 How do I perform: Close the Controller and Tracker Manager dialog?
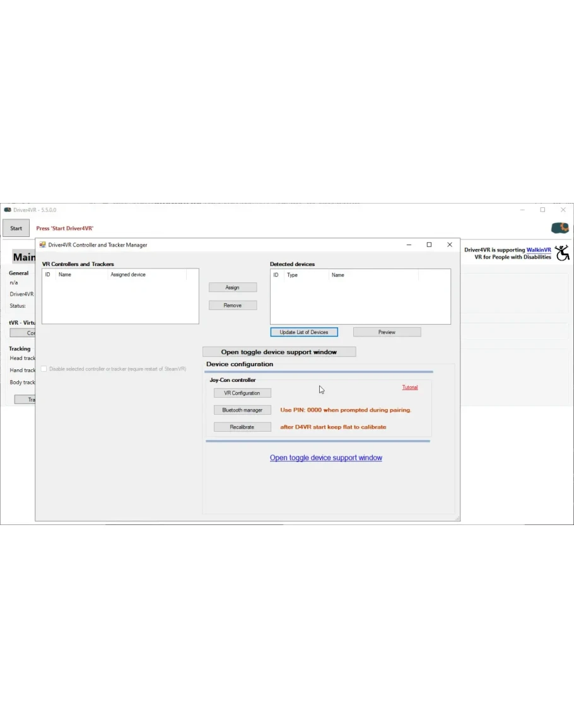pos(450,245)
